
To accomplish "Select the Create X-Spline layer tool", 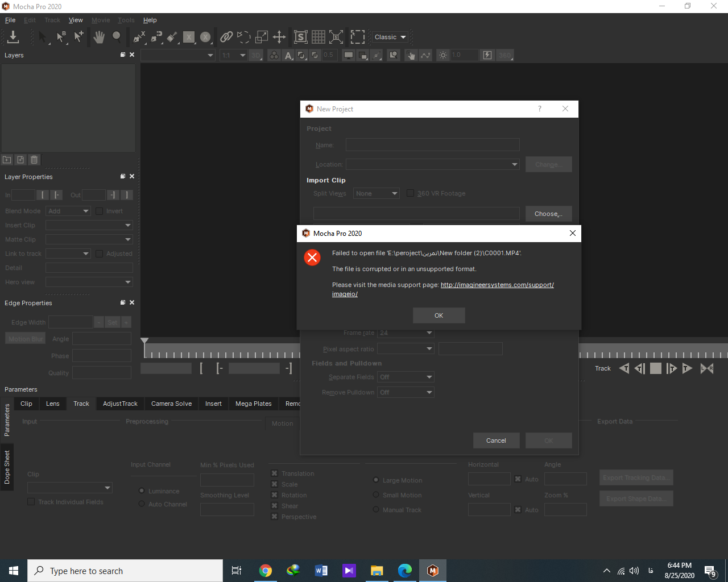I will [x=139, y=37].
